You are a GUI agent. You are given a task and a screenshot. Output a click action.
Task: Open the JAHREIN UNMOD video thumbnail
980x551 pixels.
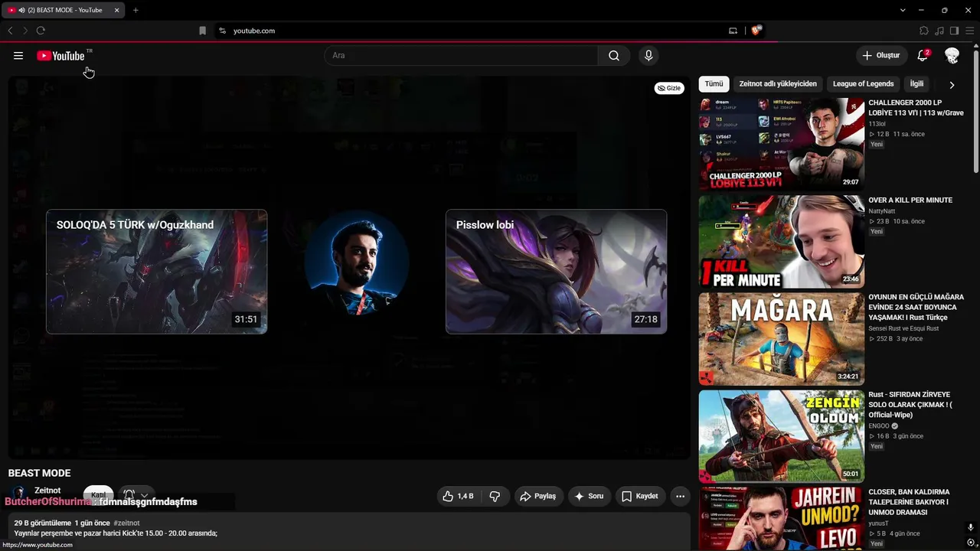(x=782, y=519)
